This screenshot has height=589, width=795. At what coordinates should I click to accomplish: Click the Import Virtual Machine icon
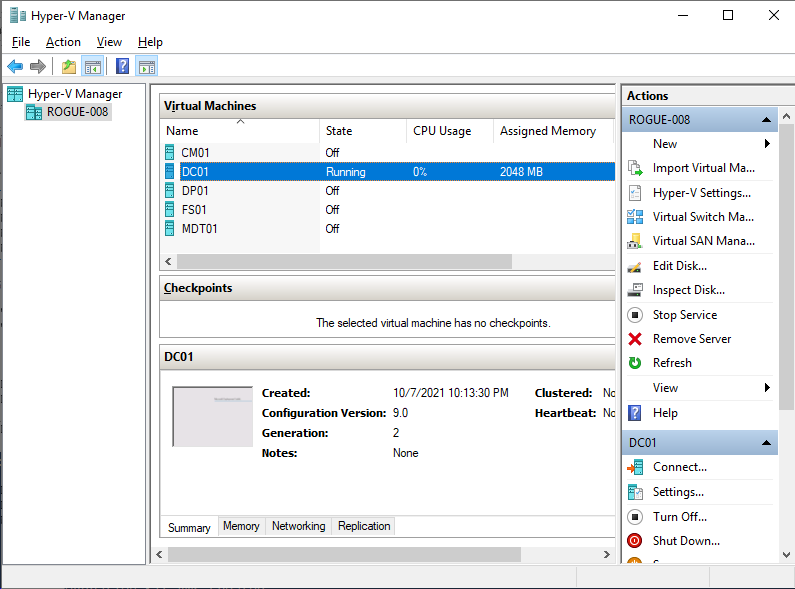tap(635, 168)
